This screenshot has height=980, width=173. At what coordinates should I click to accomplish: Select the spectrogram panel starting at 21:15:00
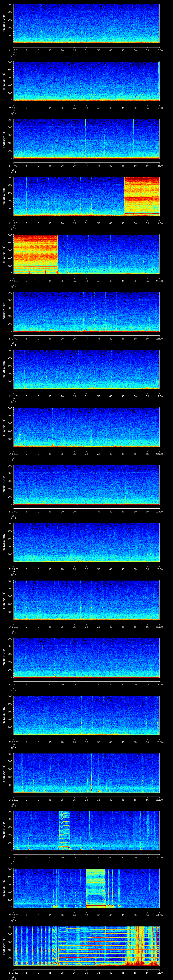coord(86,24)
